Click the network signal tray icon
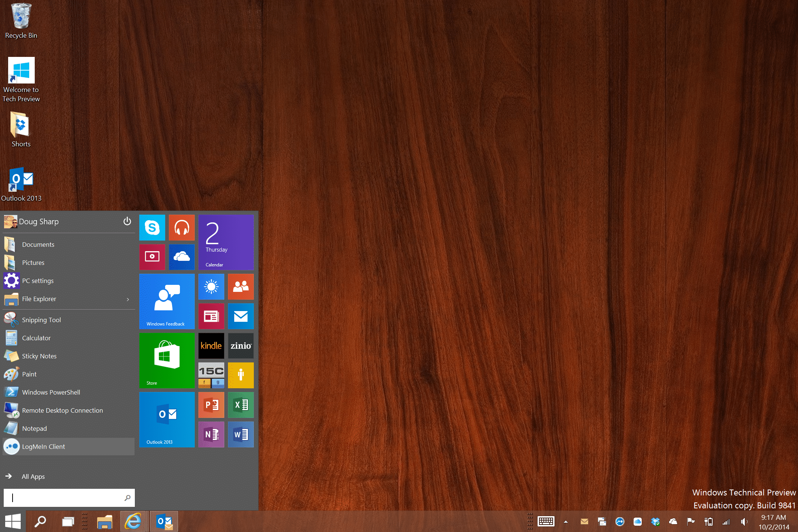 click(x=726, y=522)
